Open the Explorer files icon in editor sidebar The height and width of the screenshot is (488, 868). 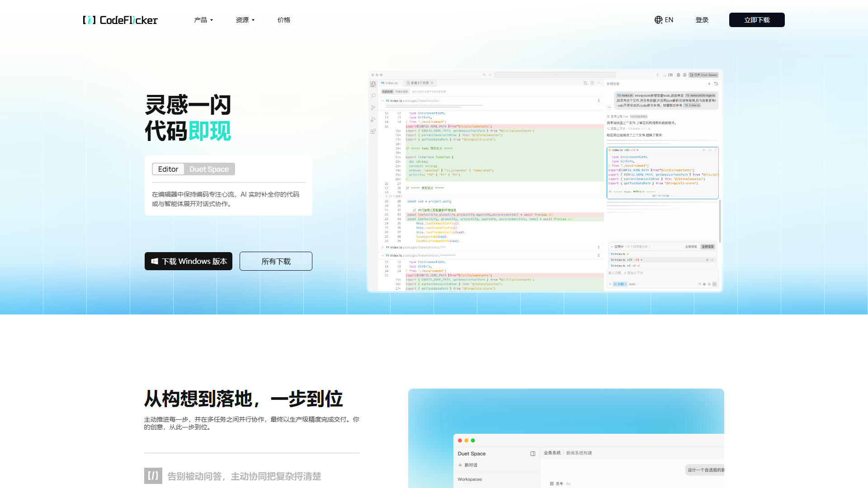click(x=373, y=84)
